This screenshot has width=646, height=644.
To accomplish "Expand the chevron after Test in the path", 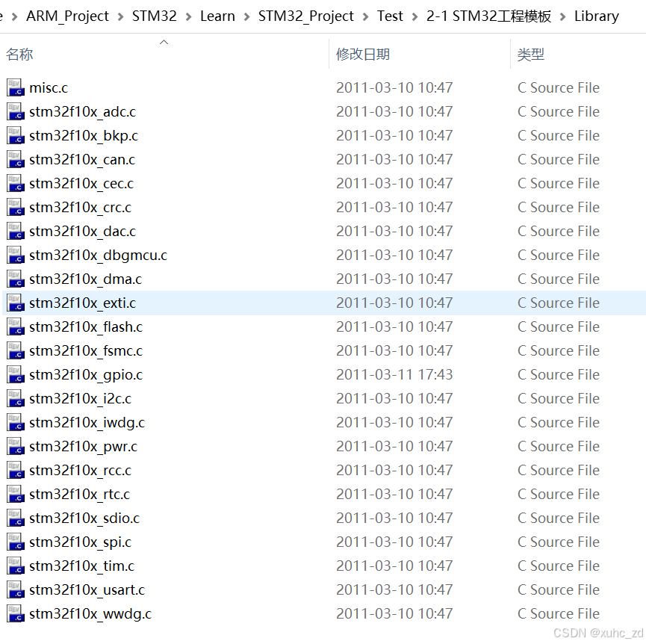I will 415,17.
